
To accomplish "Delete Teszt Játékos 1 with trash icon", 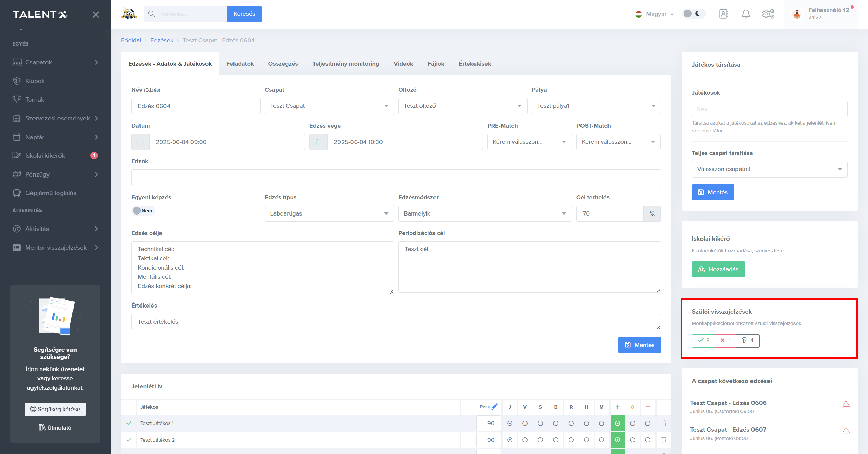I will 664,423.
